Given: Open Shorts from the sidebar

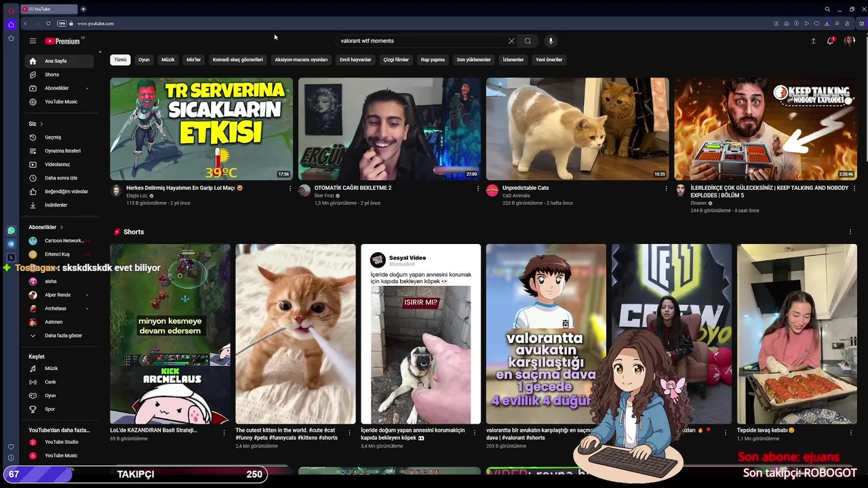Looking at the screenshot, I should [60, 75].
